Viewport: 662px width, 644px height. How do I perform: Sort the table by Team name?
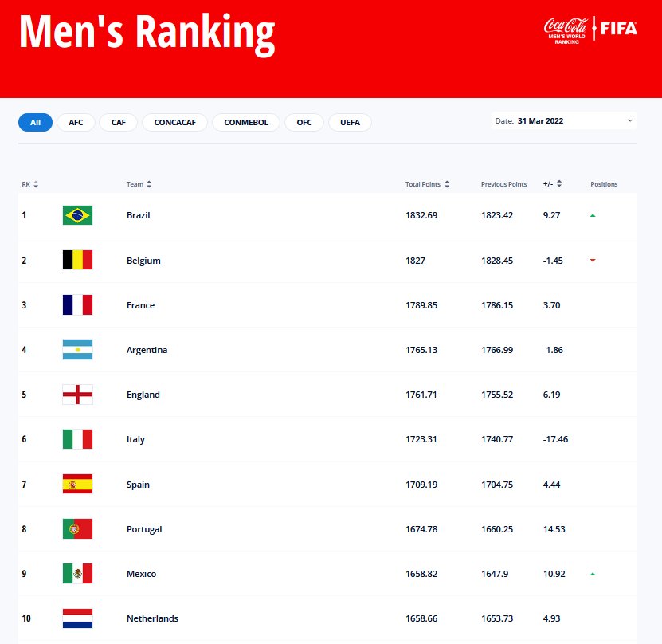pyautogui.click(x=139, y=184)
